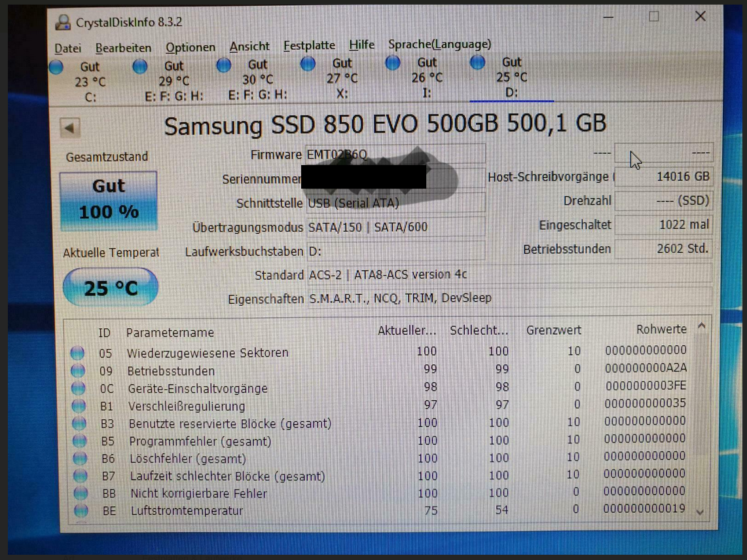
Task: Click status orb of Programmfehler row
Action: (x=80, y=441)
